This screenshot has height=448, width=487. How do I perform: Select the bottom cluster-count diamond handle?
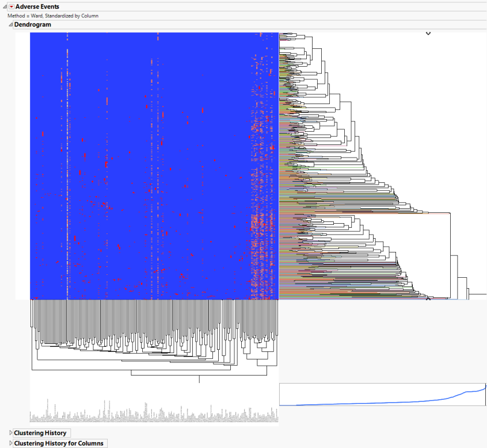428,298
